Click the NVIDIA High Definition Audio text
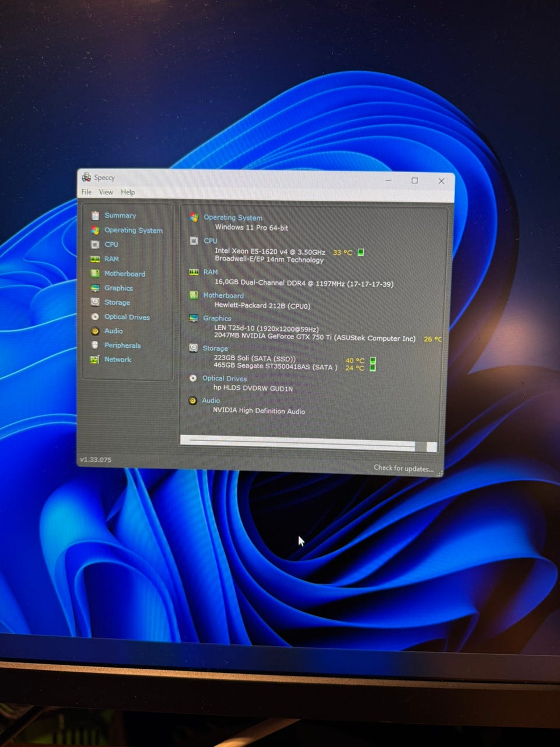 [259, 411]
